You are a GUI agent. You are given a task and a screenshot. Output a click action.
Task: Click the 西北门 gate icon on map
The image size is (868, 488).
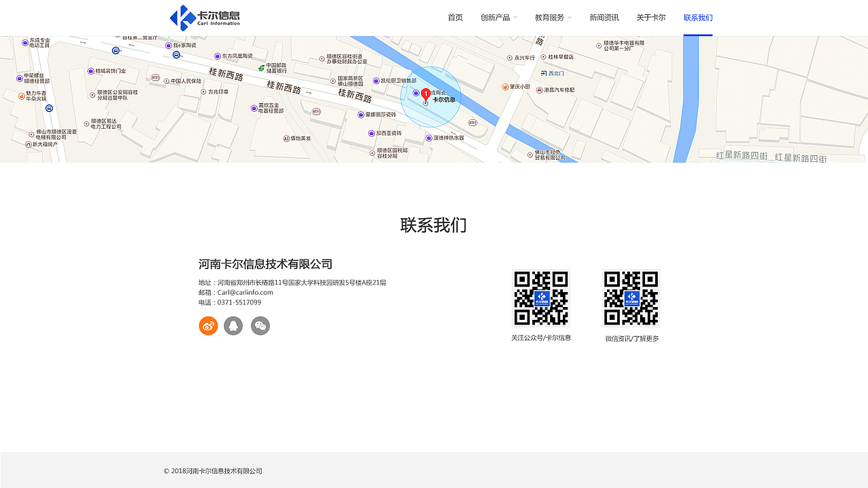(543, 73)
